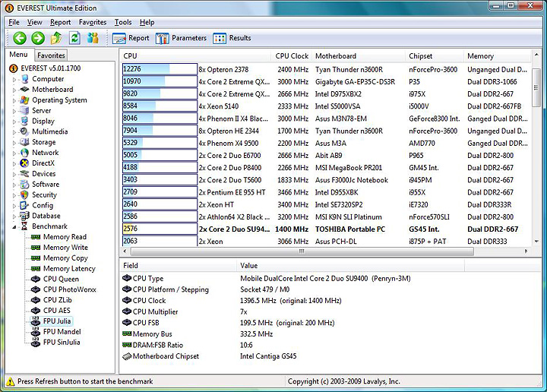Image resolution: width=547 pixels, height=392 pixels.
Task: Open benchmark Parameters
Action: [x=181, y=38]
